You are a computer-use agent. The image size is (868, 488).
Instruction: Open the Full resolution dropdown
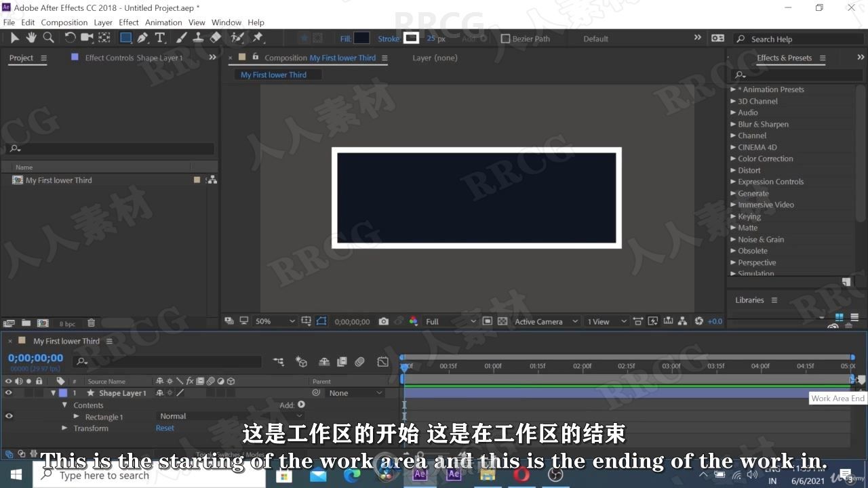450,321
